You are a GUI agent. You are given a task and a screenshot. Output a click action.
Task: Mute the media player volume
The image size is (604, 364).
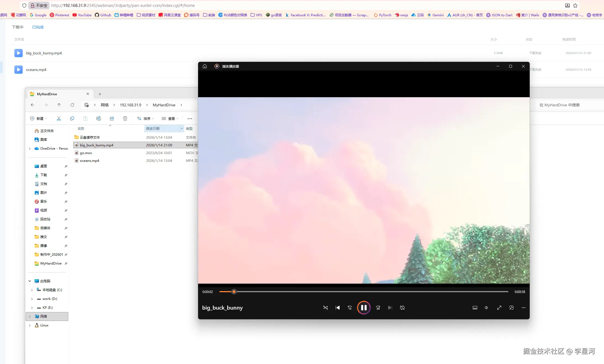[486, 308]
